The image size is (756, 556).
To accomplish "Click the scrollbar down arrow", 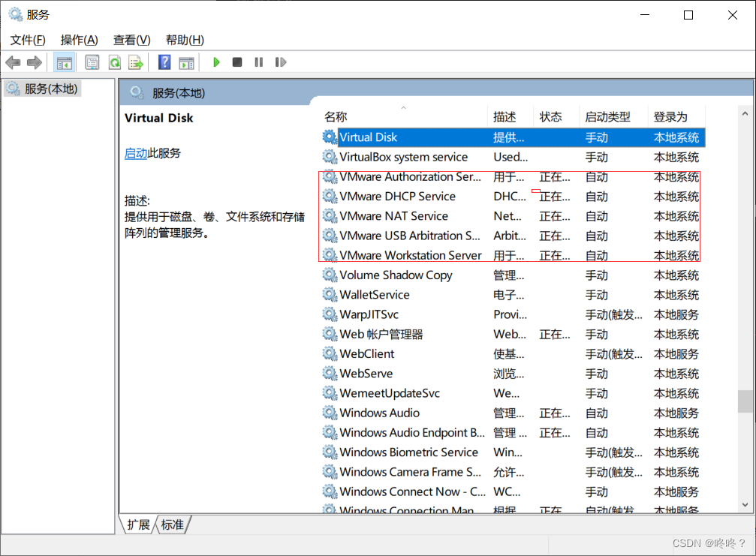I will (x=745, y=505).
